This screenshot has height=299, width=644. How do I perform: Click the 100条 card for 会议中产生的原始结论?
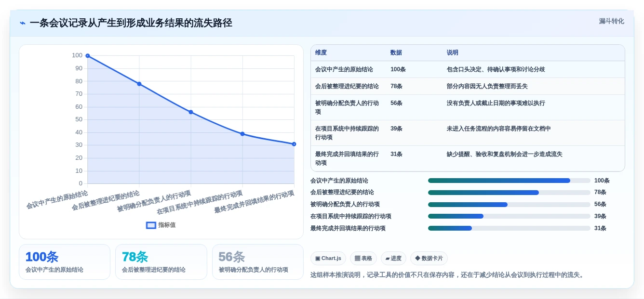click(65, 262)
